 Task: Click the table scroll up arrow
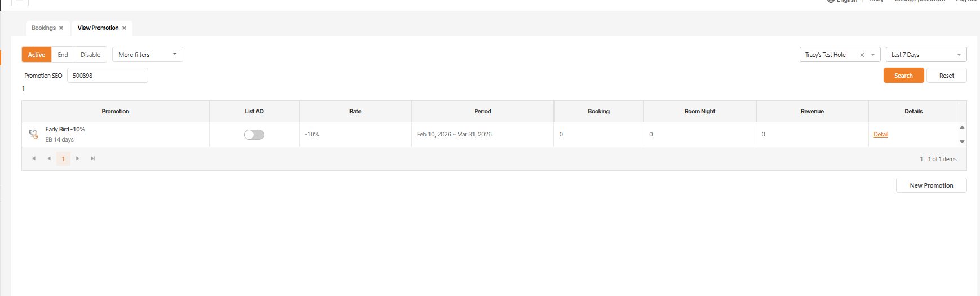[x=962, y=127]
